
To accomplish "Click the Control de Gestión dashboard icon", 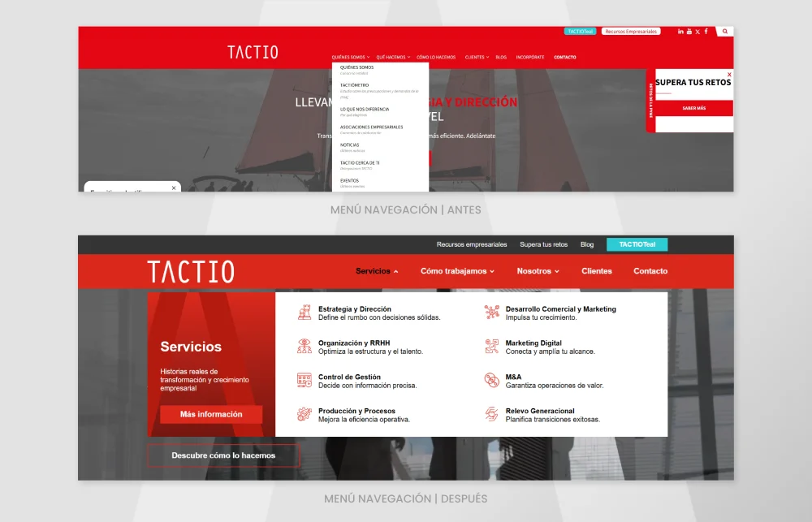I will click(304, 381).
